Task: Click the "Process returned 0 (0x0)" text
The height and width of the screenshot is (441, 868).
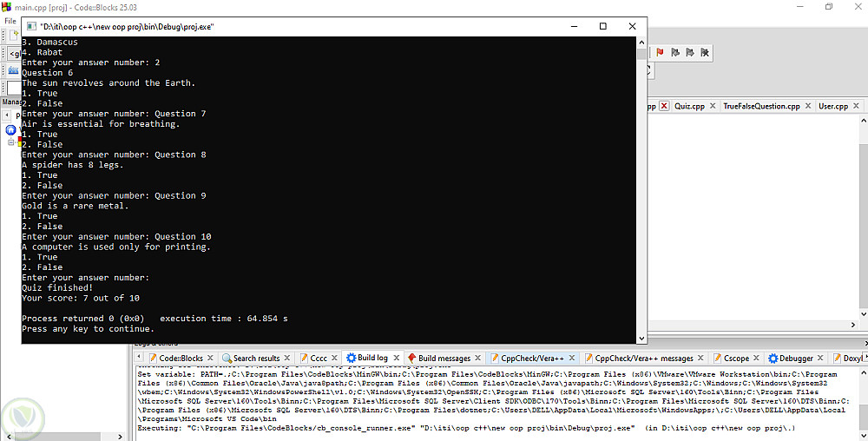Action: (x=82, y=319)
